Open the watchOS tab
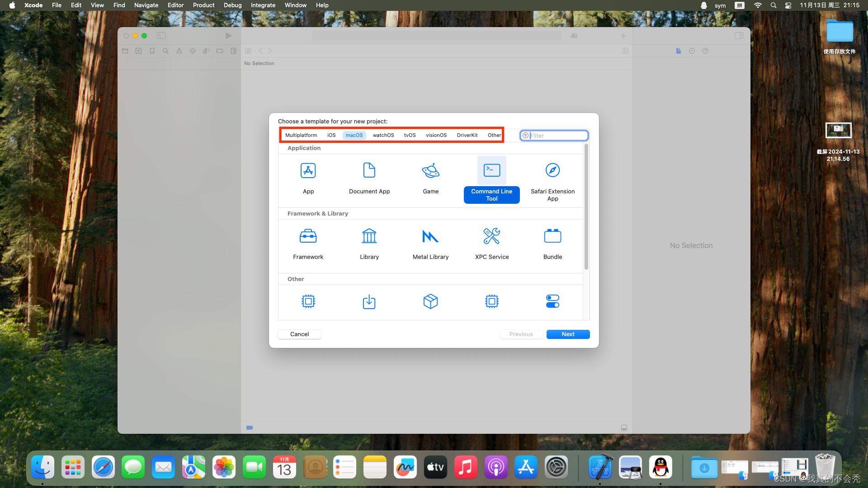Screen dimensions: 868x488 point(383,135)
